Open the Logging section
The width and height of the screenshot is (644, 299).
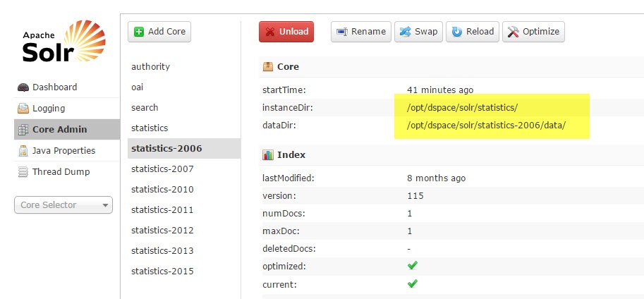(48, 109)
